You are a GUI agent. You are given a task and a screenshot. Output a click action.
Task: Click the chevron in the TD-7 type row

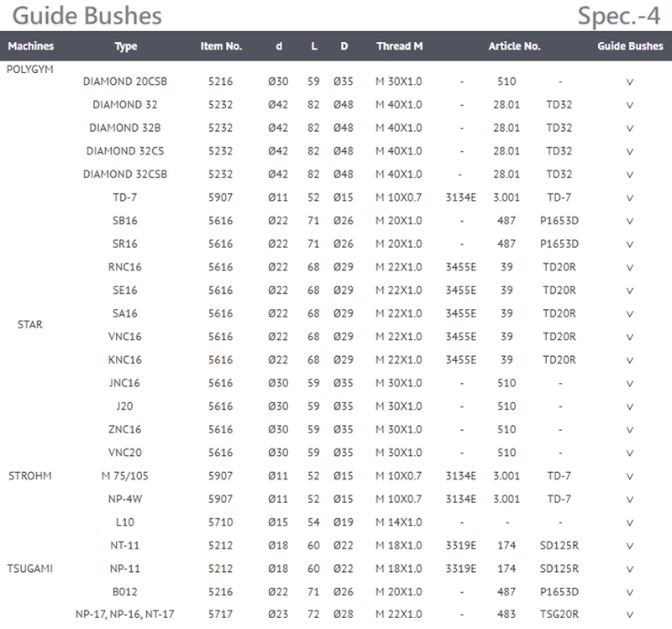(629, 198)
